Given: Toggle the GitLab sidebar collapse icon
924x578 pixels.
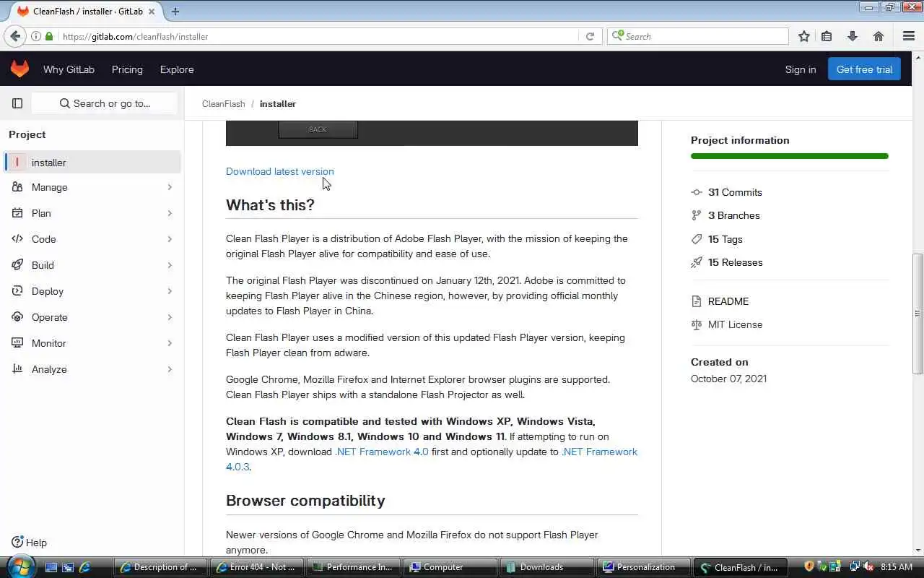Looking at the screenshot, I should point(17,103).
